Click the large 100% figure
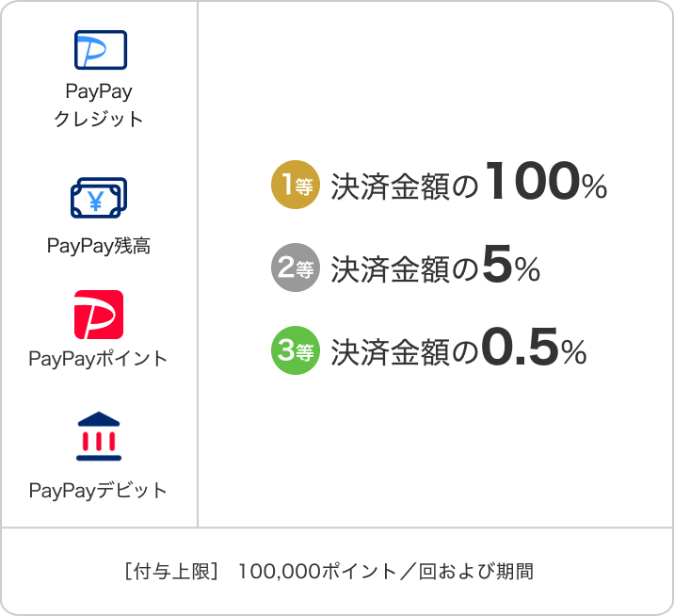 tap(546, 185)
